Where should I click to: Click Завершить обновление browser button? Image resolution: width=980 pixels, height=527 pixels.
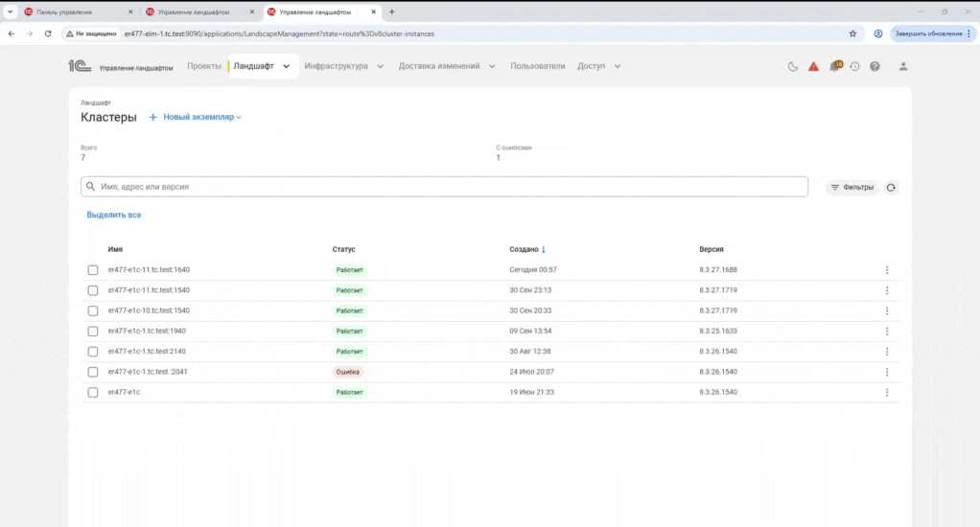tap(932, 34)
